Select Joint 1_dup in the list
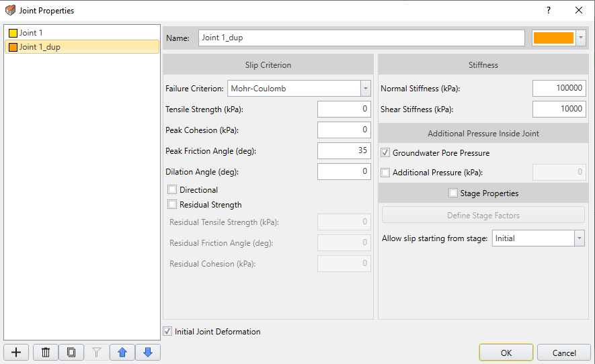This screenshot has width=595, height=364. tap(82, 47)
